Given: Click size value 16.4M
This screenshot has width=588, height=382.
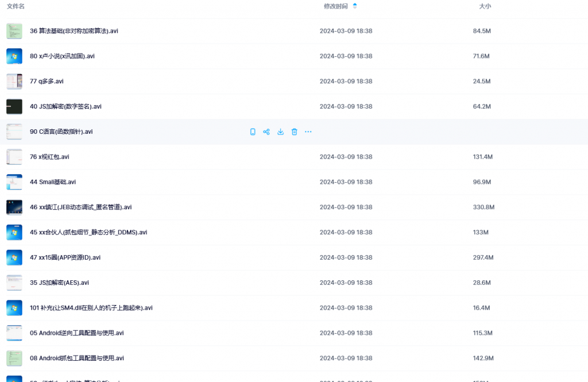Looking at the screenshot, I should tap(482, 307).
